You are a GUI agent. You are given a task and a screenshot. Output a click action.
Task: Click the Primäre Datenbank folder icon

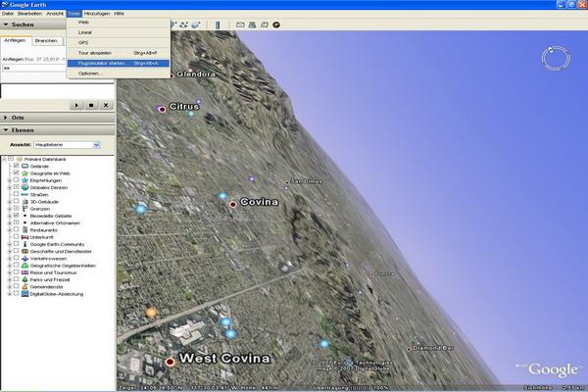[x=20, y=159]
